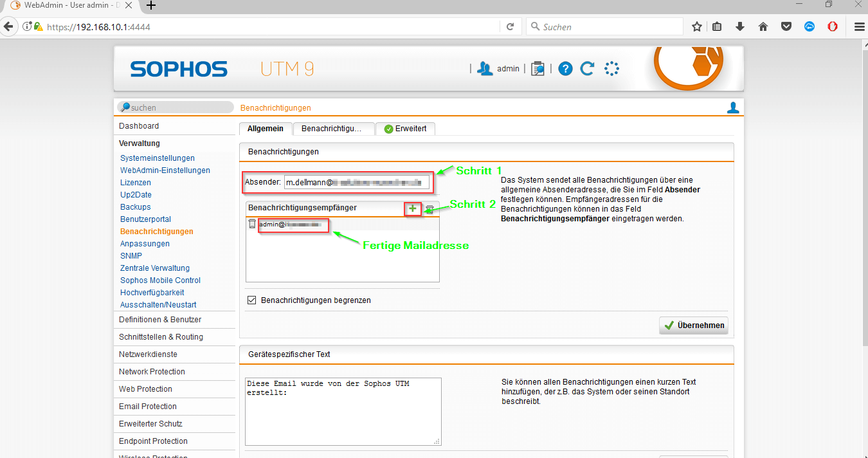Click the admin user icon in header
Viewport: 868px width, 458px height.
coord(485,69)
